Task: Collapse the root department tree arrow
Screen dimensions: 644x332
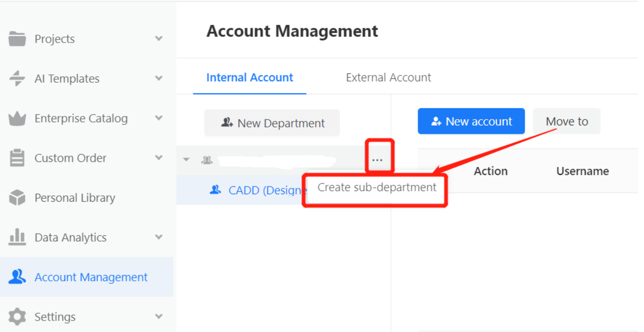Action: 186,160
